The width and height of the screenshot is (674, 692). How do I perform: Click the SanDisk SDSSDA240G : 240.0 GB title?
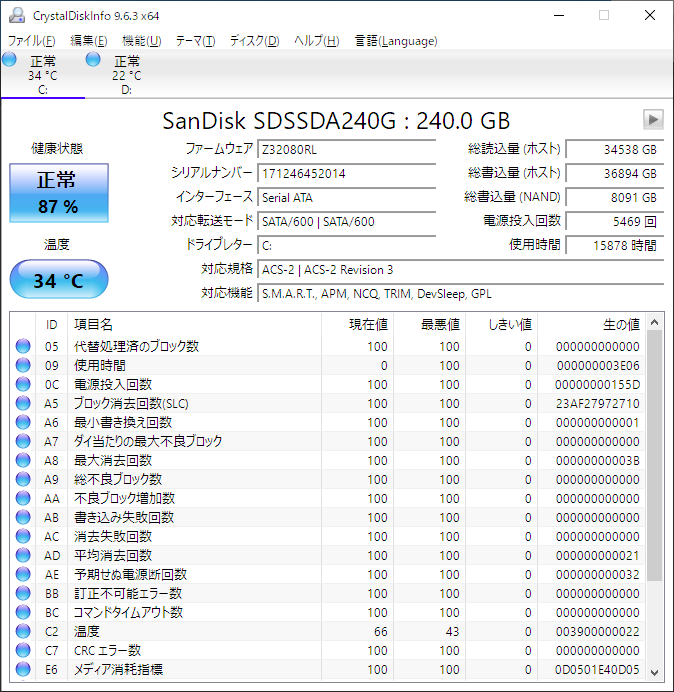coord(336,120)
